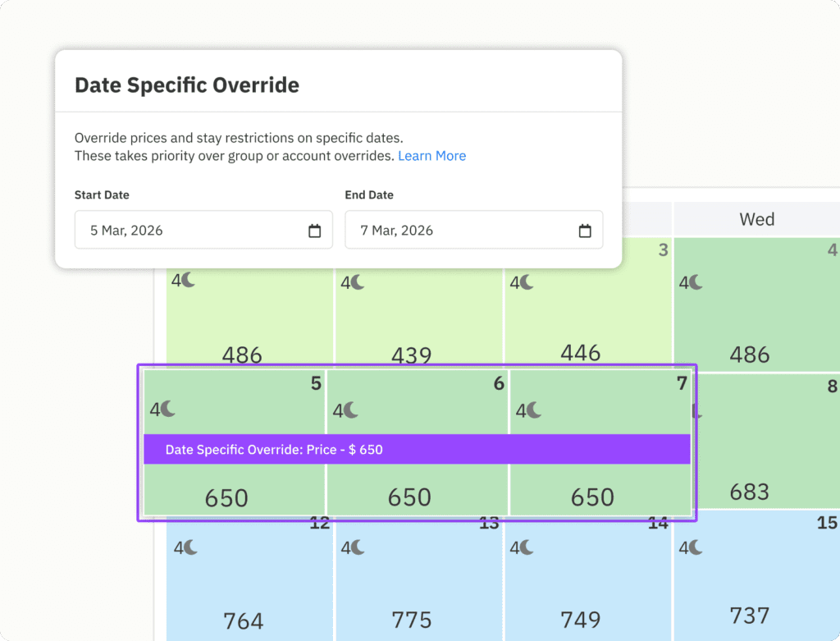The width and height of the screenshot is (840, 641).
Task: Select the purple Date Specific Override price bar
Action: tap(417, 450)
